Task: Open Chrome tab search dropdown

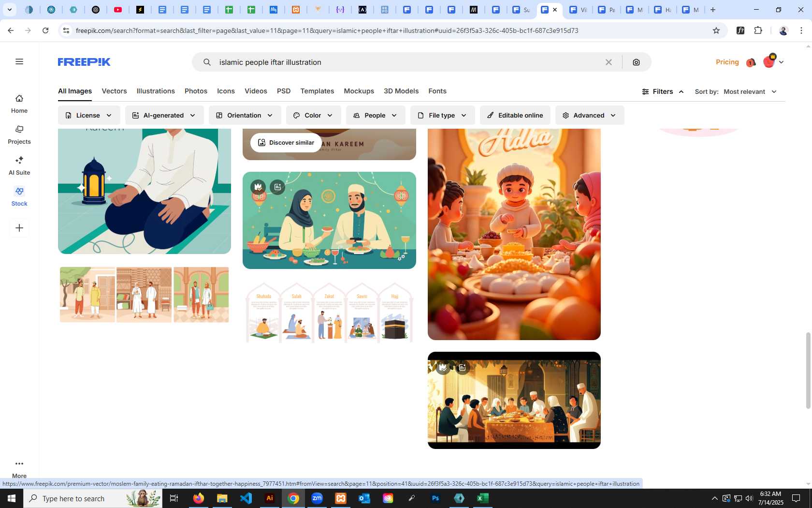Action: point(10,10)
